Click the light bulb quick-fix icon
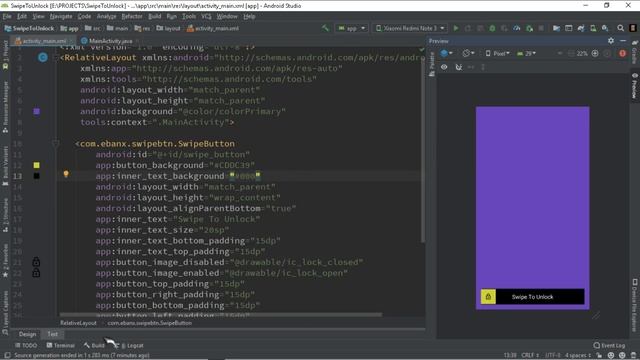Image resolution: width=640 pixels, height=360 pixels. pos(66,174)
